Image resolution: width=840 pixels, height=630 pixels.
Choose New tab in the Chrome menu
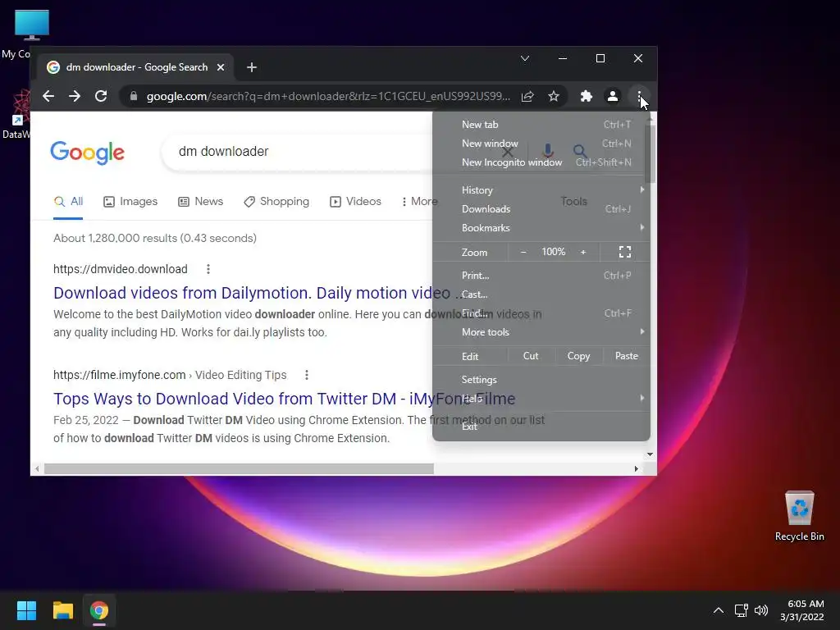(x=541, y=125)
